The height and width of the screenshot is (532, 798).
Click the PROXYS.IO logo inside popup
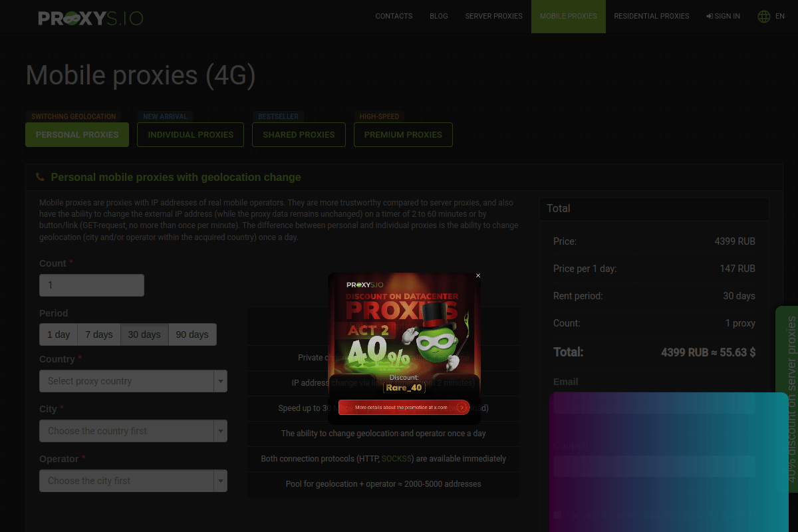pos(364,285)
